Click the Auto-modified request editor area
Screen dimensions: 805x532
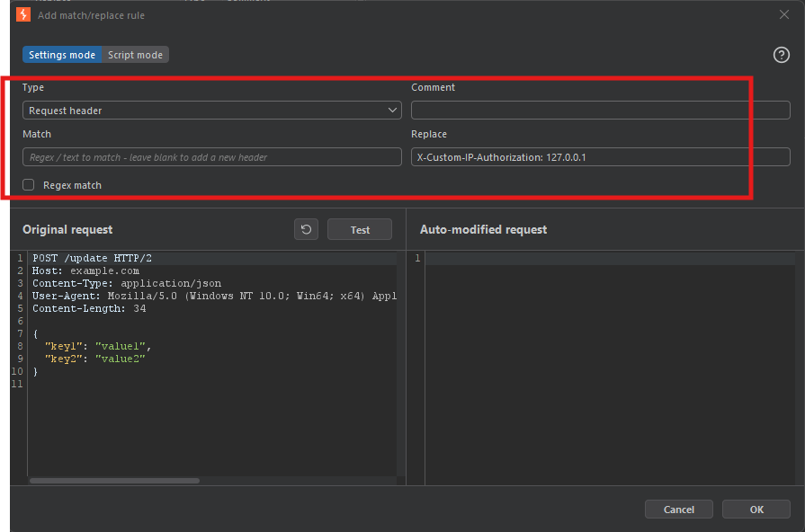tap(610, 368)
